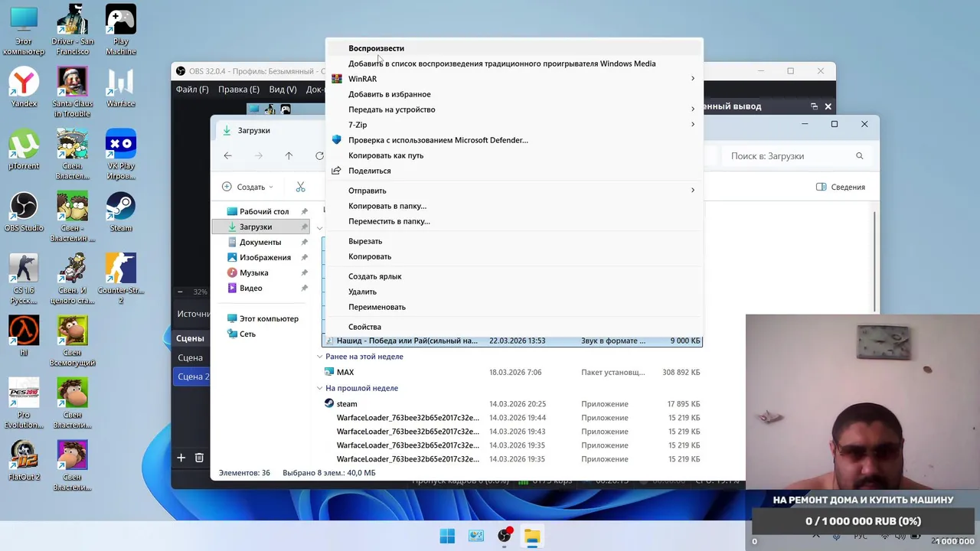The height and width of the screenshot is (551, 980).
Task: Launch Warface desktop shortcut
Action: [x=120, y=86]
